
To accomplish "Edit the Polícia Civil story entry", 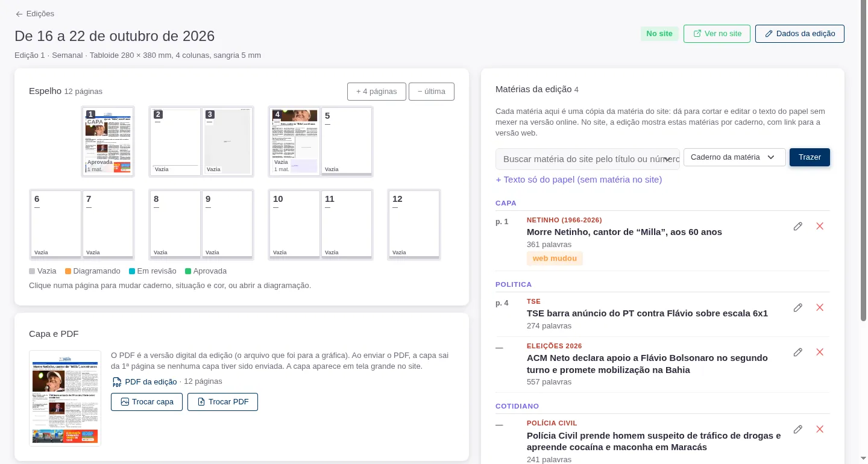I will 798,429.
